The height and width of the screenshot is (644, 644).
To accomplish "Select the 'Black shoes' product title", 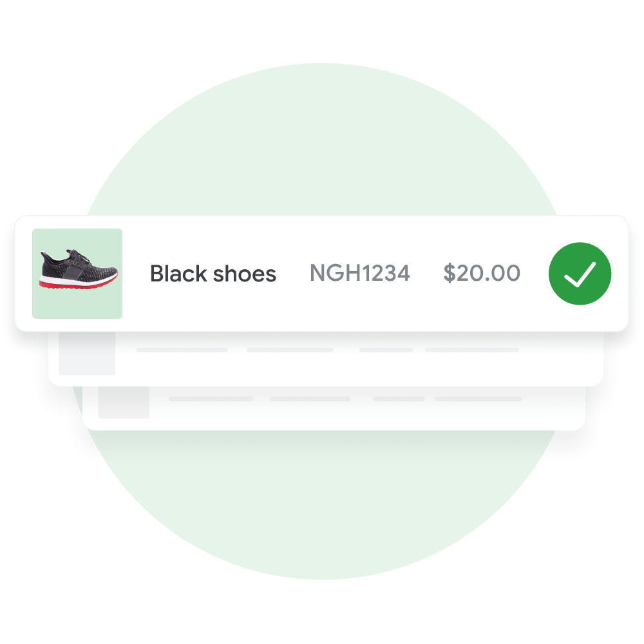I will [x=213, y=274].
